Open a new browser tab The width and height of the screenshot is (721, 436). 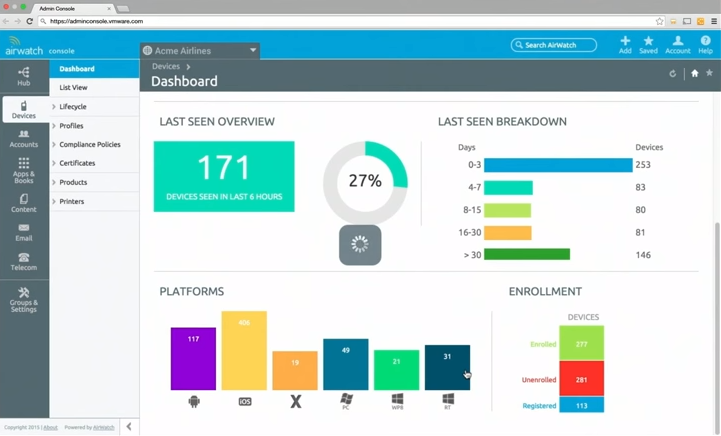coord(123,9)
